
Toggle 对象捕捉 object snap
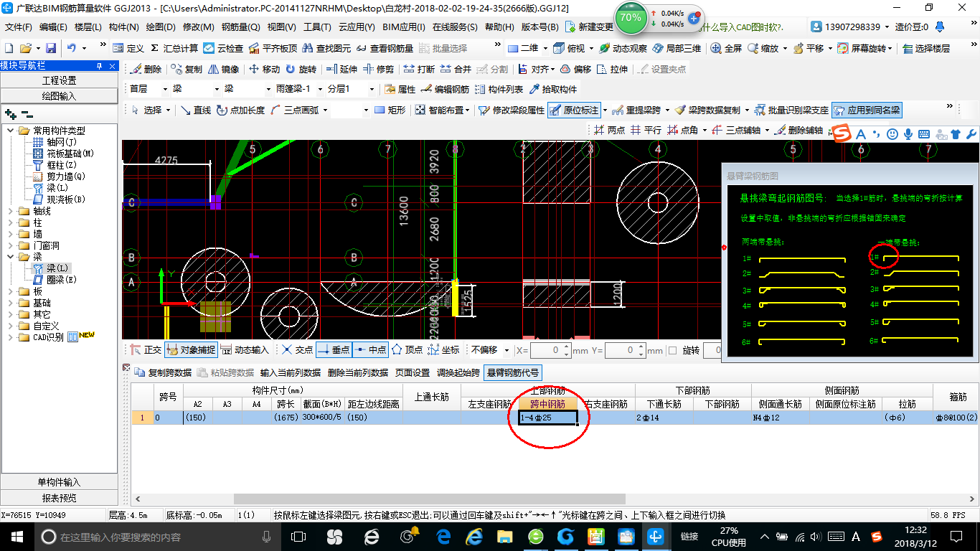[190, 350]
